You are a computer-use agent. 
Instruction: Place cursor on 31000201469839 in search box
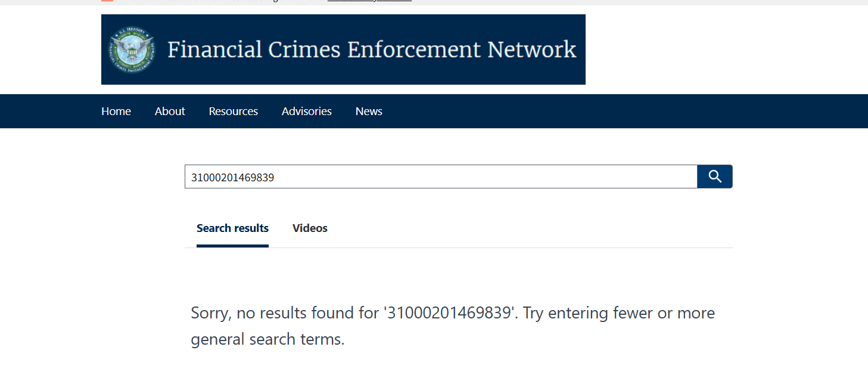[x=232, y=177]
